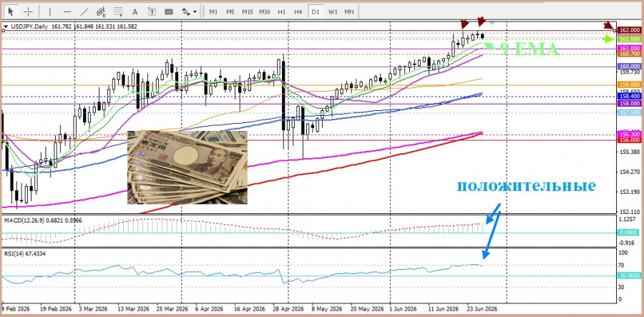Viewport: 644px width, 317px height.
Task: Click the 161.000 price level label
Action: pyautogui.click(x=629, y=48)
